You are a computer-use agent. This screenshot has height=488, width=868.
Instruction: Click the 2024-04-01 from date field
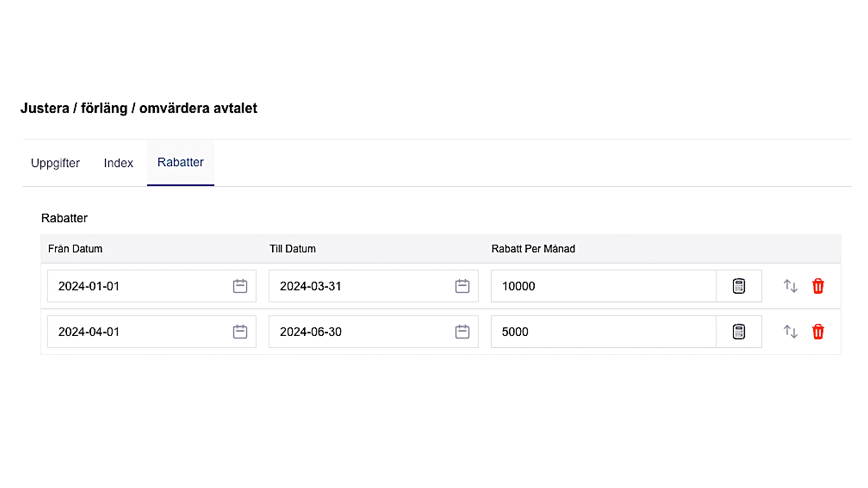click(x=151, y=332)
